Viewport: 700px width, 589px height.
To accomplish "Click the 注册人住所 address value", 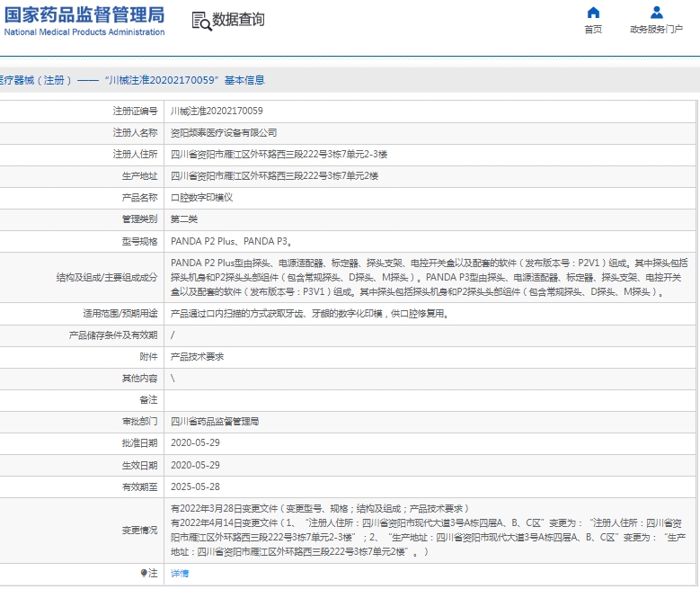I will (279, 155).
